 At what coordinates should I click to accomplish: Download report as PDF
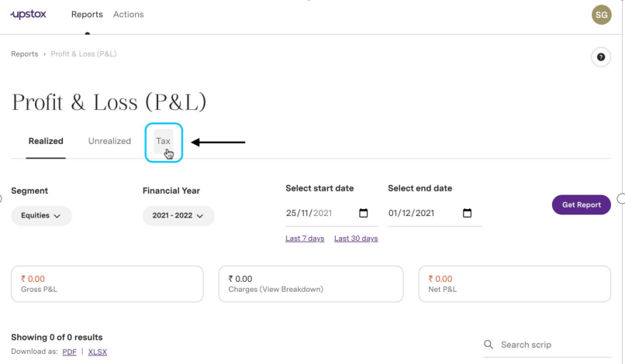click(x=69, y=352)
